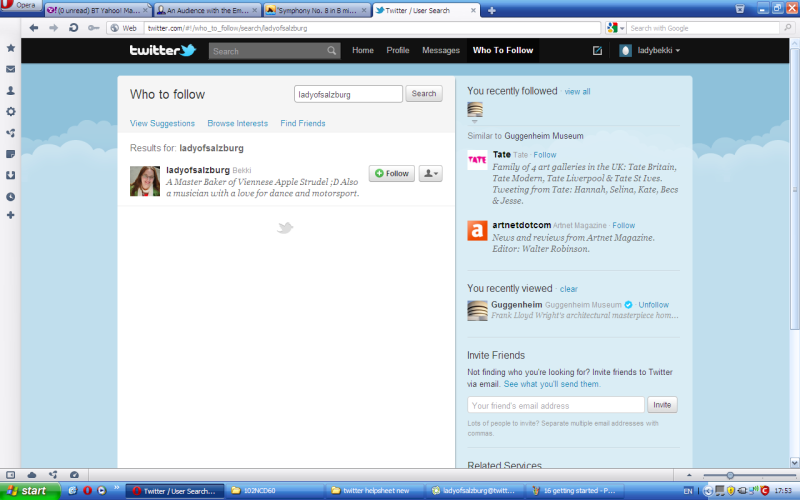Switch to BT Yahoo Mail tab
Screen dimensions: 800x500
click(97, 10)
